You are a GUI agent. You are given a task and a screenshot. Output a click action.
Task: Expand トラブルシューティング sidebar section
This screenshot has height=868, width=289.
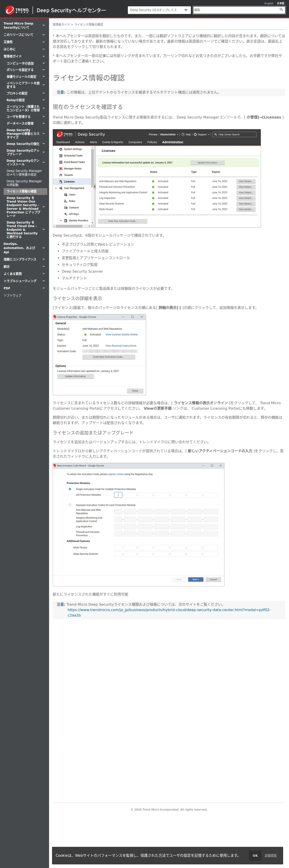coord(44,281)
